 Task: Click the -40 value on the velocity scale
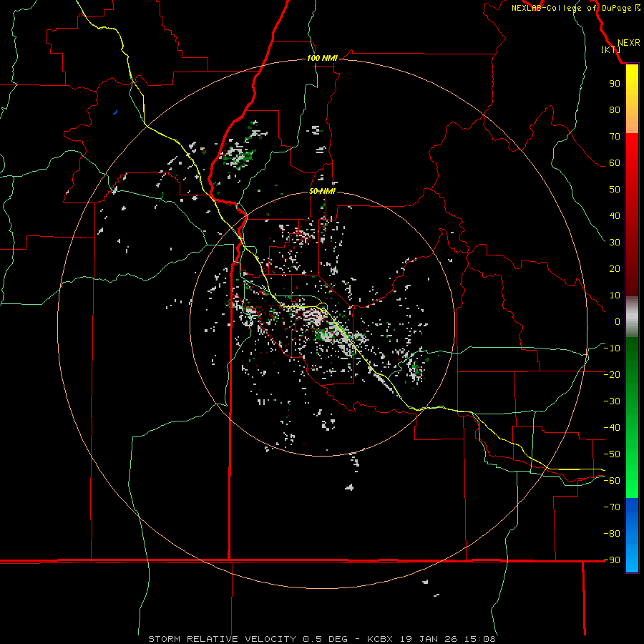coord(612,428)
